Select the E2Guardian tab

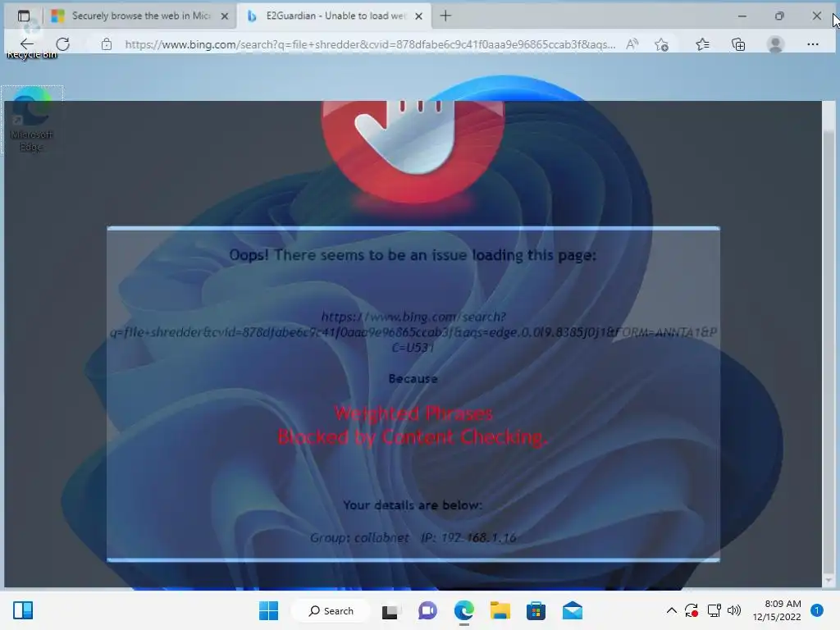pyautogui.click(x=335, y=16)
